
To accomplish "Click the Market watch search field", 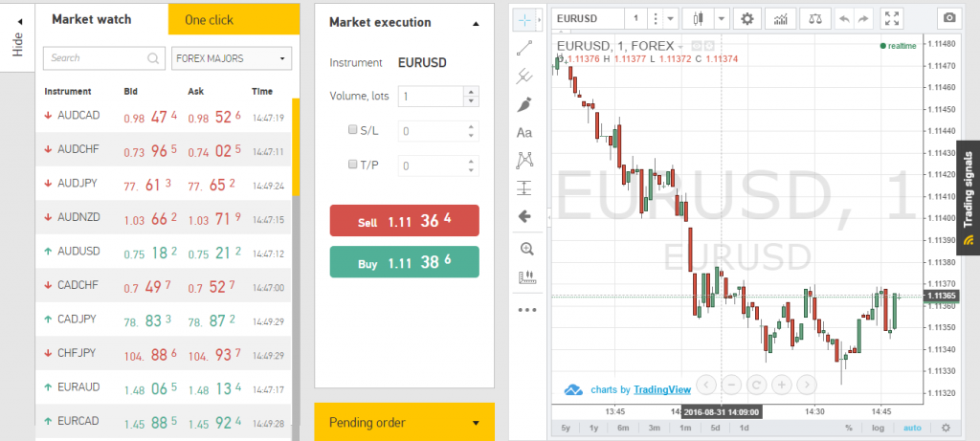I will 103,58.
